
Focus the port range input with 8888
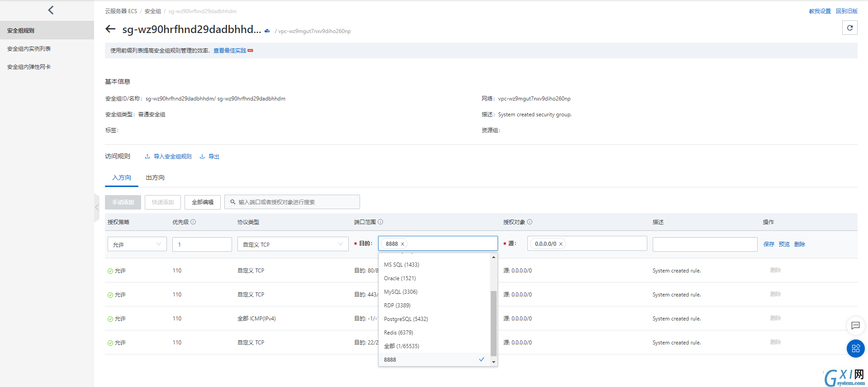click(438, 244)
